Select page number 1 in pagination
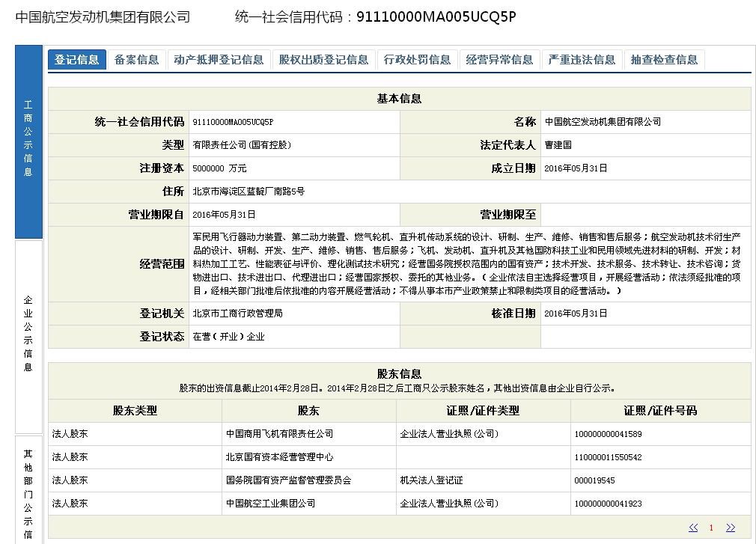 click(711, 528)
